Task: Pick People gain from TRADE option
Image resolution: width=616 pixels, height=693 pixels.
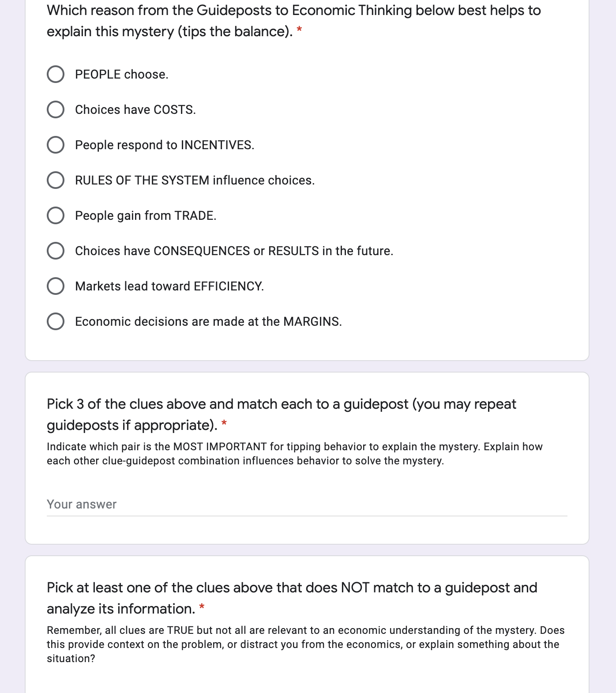Action: point(56,215)
